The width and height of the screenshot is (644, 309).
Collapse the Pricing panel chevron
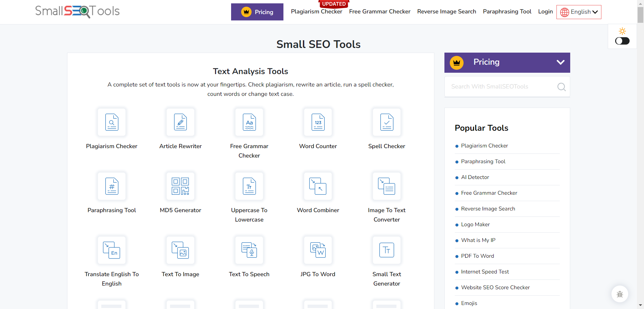coord(560,62)
